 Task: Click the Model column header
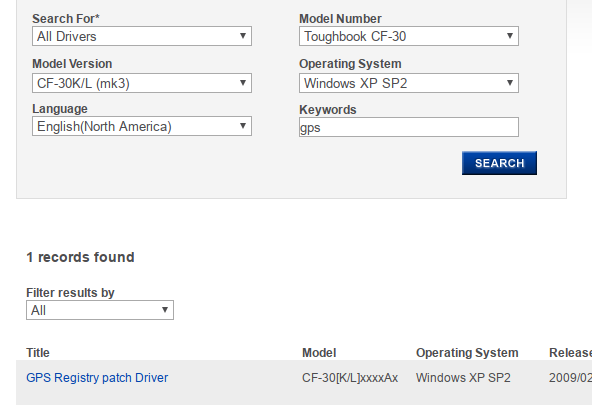click(319, 353)
